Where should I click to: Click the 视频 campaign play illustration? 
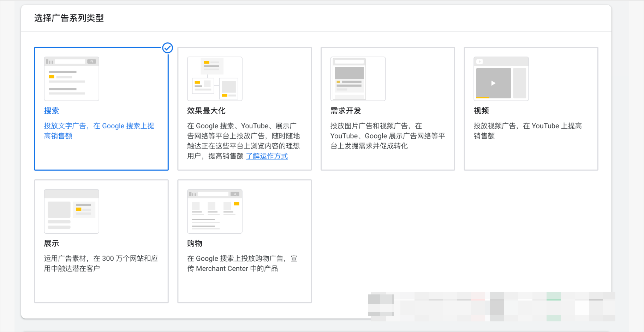[501, 79]
